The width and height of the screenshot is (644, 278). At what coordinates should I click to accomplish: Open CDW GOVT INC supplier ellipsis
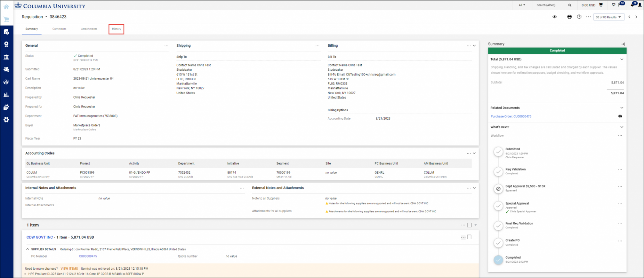463,237
